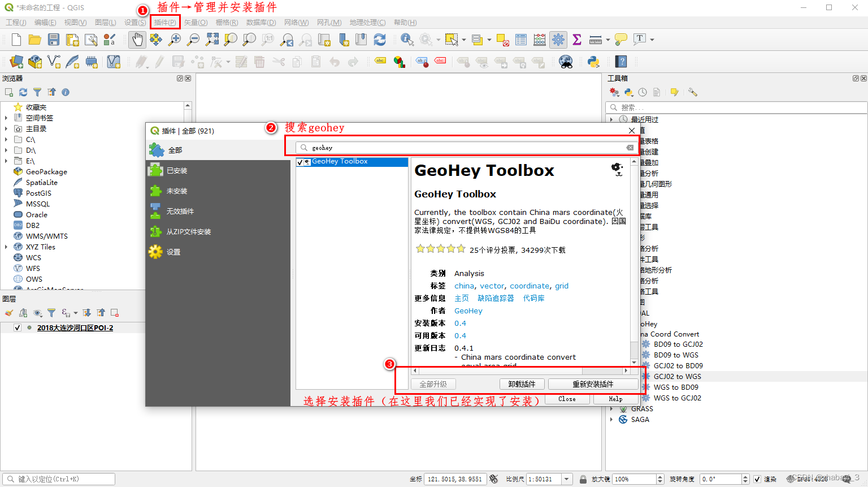Screen dimensions: 868x487
Task: Select the Pan Map tool
Action: 137,40
